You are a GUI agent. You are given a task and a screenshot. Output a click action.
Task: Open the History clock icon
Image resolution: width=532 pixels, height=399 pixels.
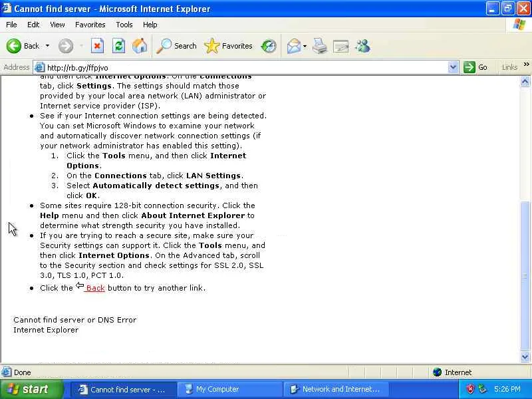269,46
